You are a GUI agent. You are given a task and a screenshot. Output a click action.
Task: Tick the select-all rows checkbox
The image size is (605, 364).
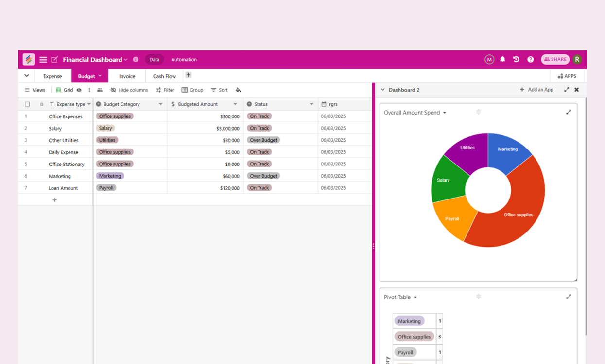pyautogui.click(x=28, y=104)
